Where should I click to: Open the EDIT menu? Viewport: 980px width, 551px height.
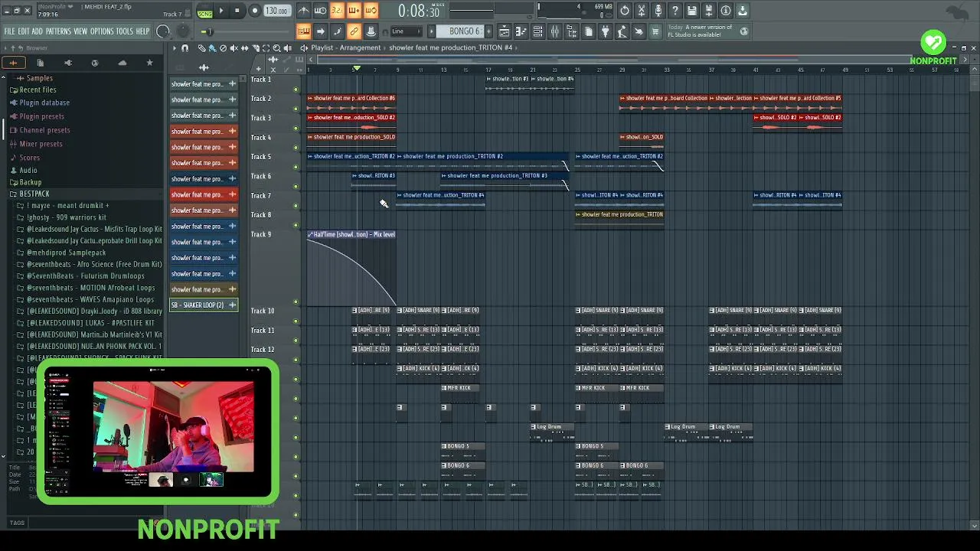24,31
